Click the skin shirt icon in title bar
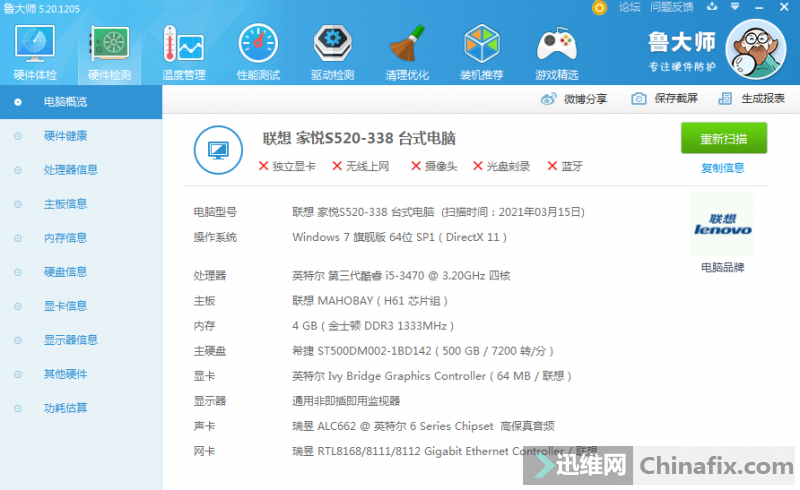The width and height of the screenshot is (800, 490). pyautogui.click(x=712, y=7)
